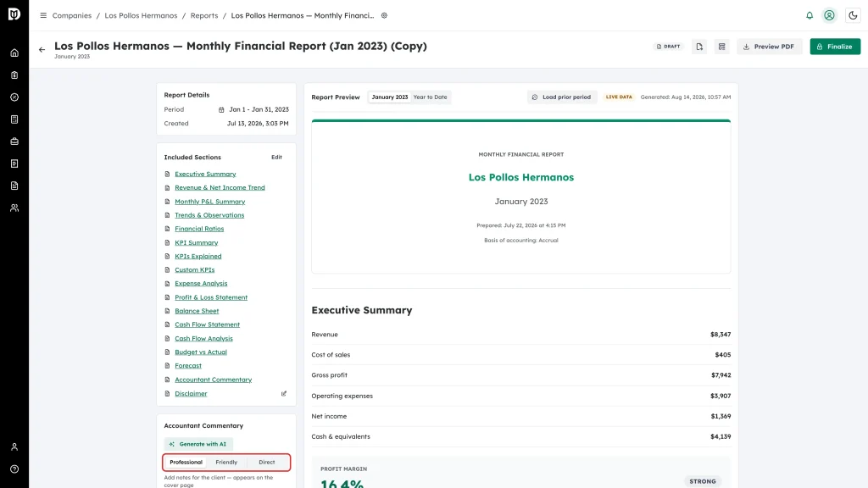Open the users icon in sidebar
The height and width of the screenshot is (488, 868).
(x=14, y=208)
